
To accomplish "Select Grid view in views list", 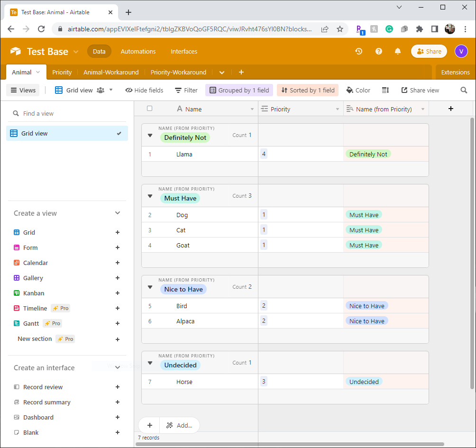I will tap(67, 133).
